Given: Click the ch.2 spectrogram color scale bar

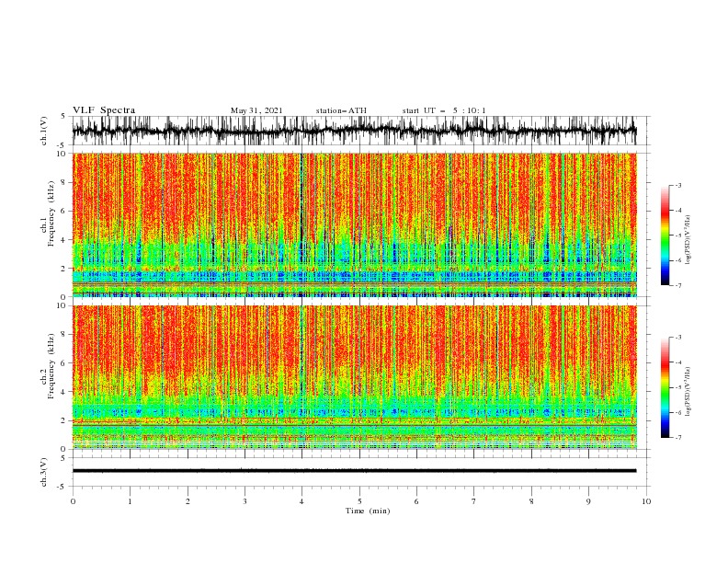Looking at the screenshot, I should pos(665,387).
